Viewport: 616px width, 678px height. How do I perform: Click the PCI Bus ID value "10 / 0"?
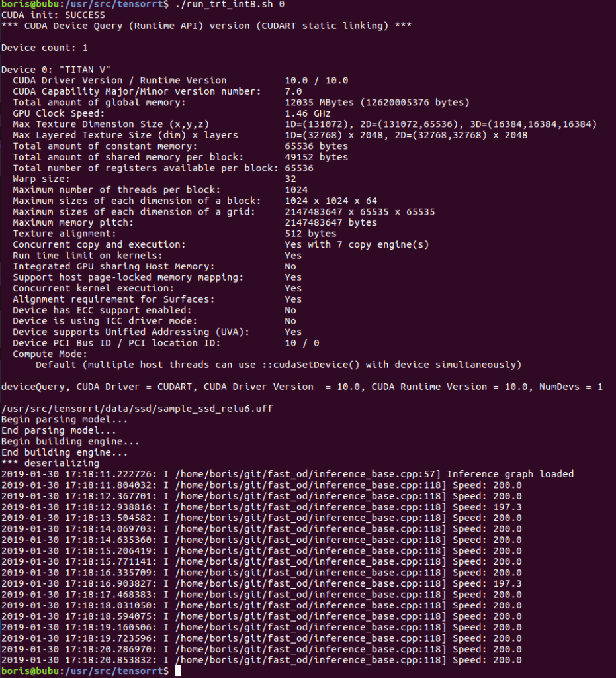pyautogui.click(x=302, y=343)
